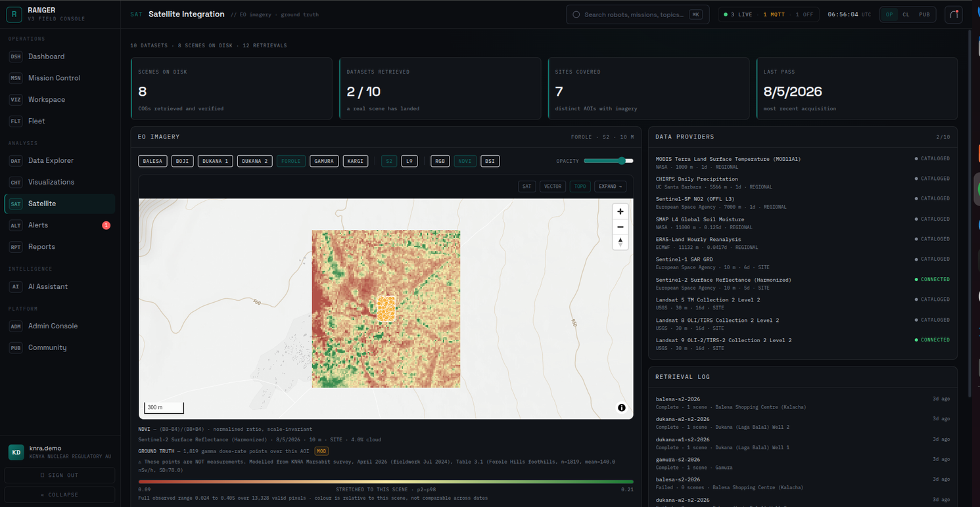980x507 pixels.
Task: Open the Community page
Action: pos(59,347)
